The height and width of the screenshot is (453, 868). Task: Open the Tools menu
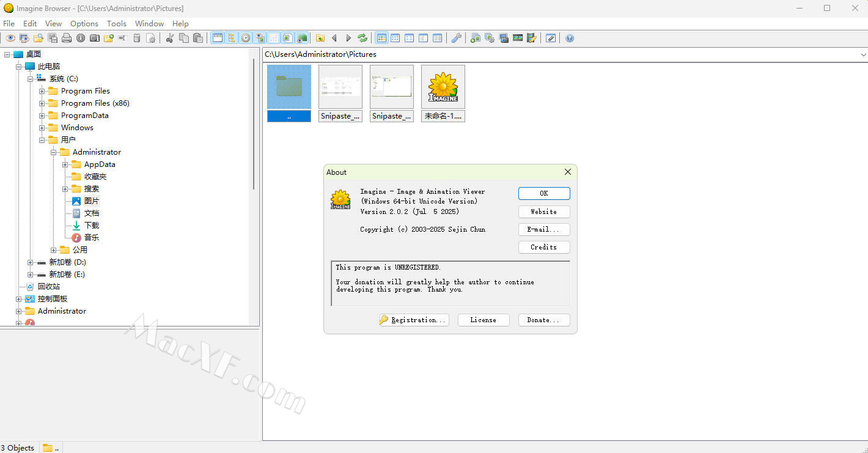(117, 23)
